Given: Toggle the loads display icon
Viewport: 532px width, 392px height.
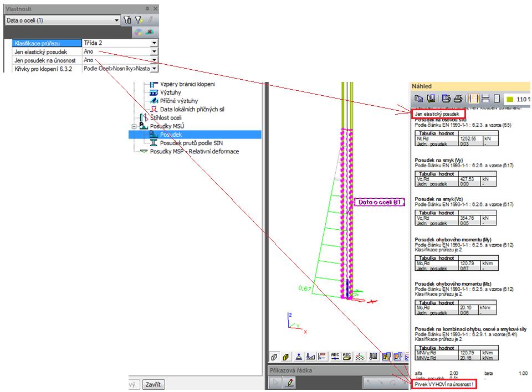Looking at the screenshot, I should (310, 357).
